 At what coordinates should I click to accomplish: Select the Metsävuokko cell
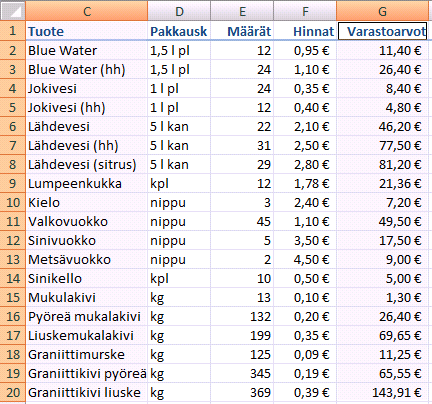point(87,259)
